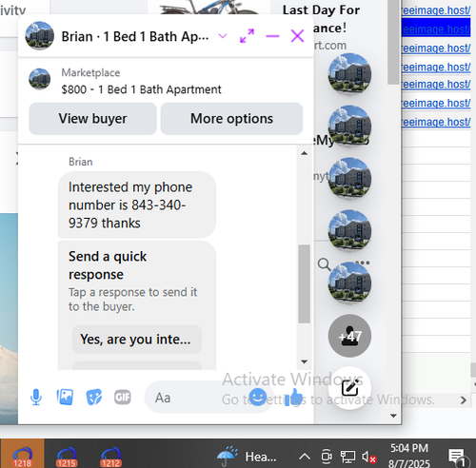Screen dimensions: 476x468
Task: Open network icon in system tray
Action: coord(347,457)
